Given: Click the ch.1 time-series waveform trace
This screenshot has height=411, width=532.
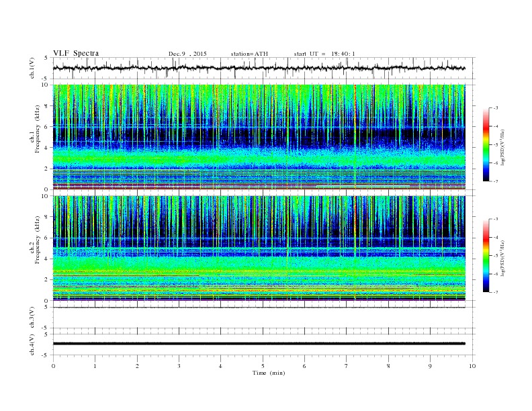Looking at the screenshot, I should 259,68.
